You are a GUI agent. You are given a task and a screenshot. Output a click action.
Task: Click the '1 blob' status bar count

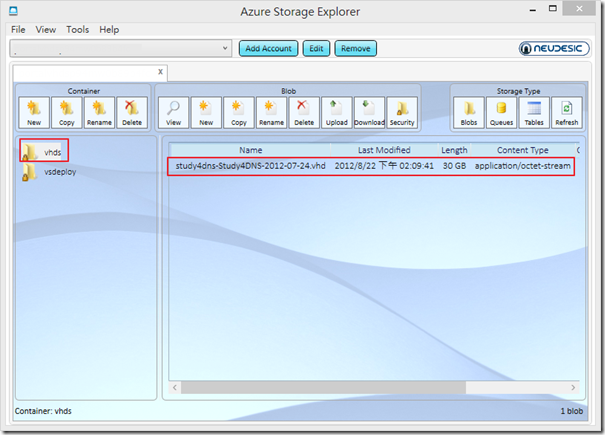(x=571, y=411)
